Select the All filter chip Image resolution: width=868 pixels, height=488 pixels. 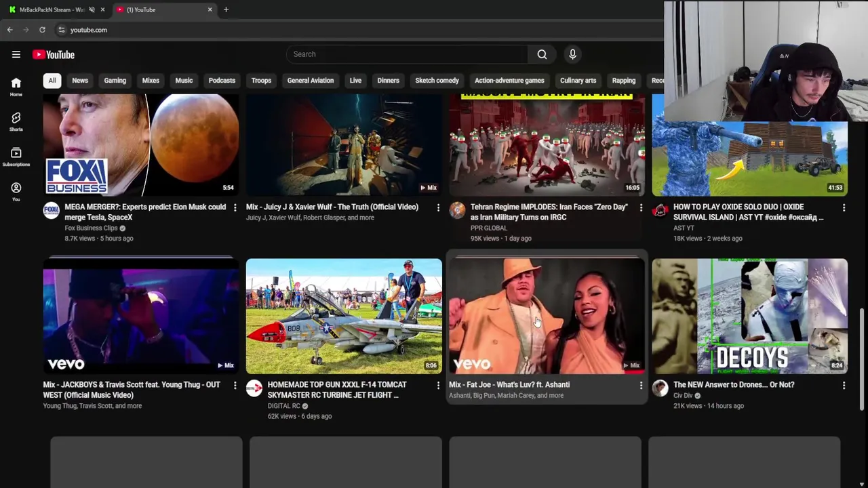(52, 81)
